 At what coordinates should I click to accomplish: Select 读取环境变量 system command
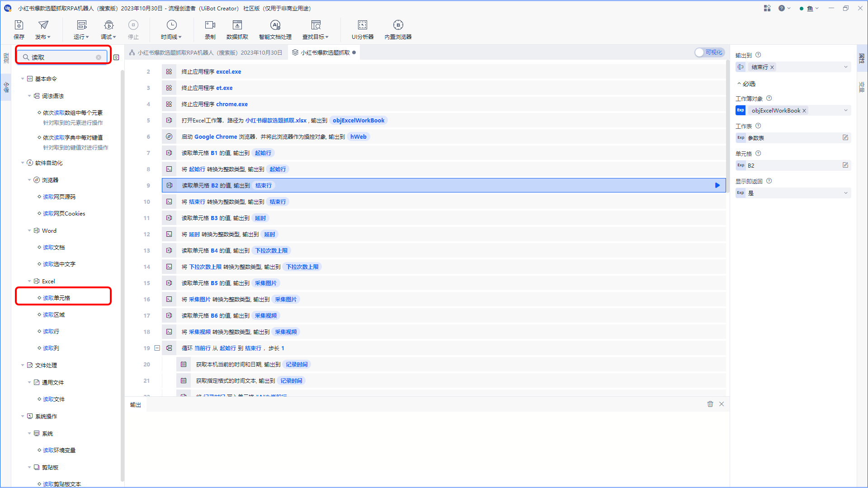tap(59, 450)
